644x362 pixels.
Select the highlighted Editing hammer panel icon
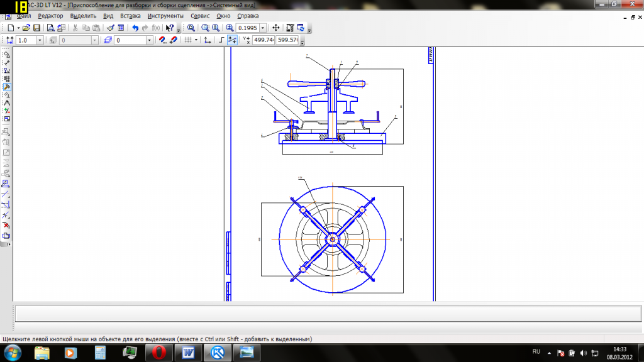pos(6,87)
